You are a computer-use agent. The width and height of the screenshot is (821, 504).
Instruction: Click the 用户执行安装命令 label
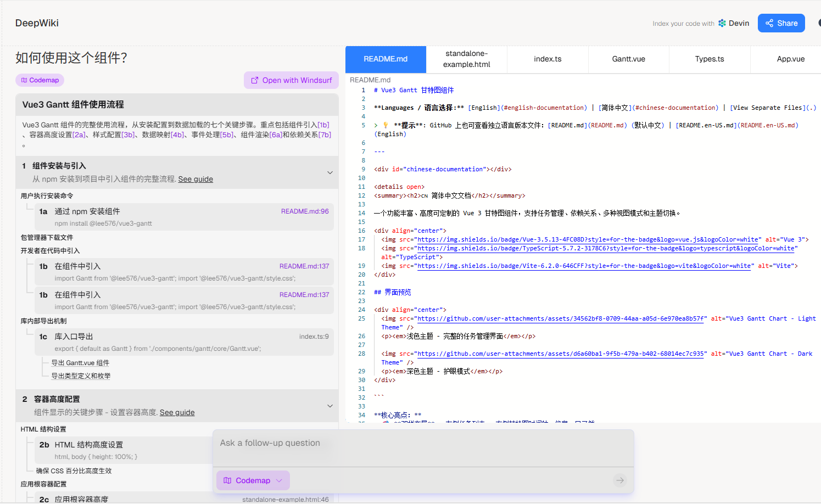click(47, 196)
